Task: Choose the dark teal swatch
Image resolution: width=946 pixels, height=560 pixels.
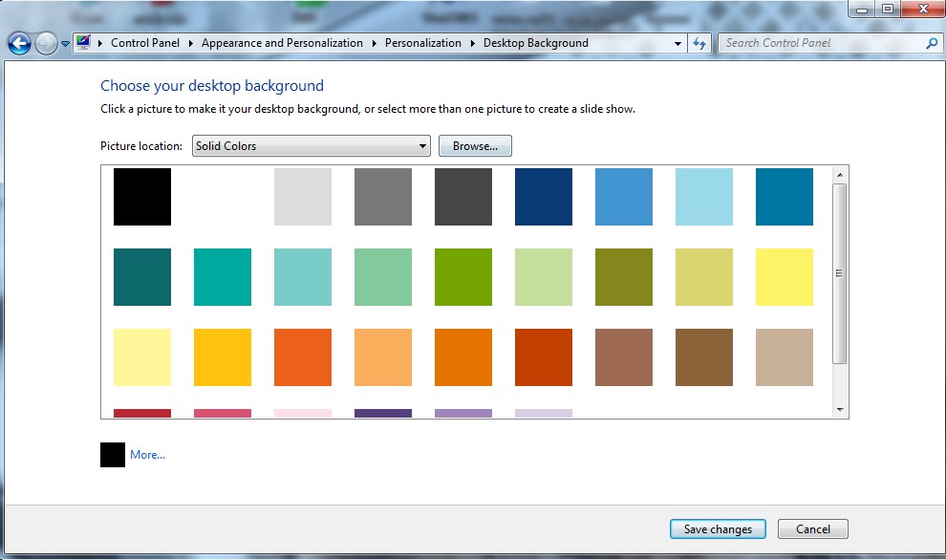Action: (142, 277)
